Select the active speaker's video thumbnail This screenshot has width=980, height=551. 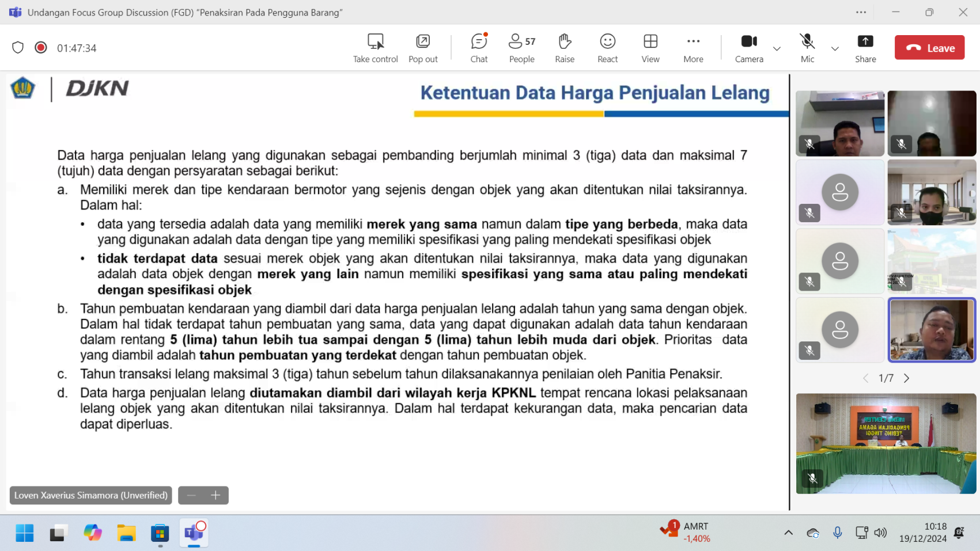click(x=932, y=330)
